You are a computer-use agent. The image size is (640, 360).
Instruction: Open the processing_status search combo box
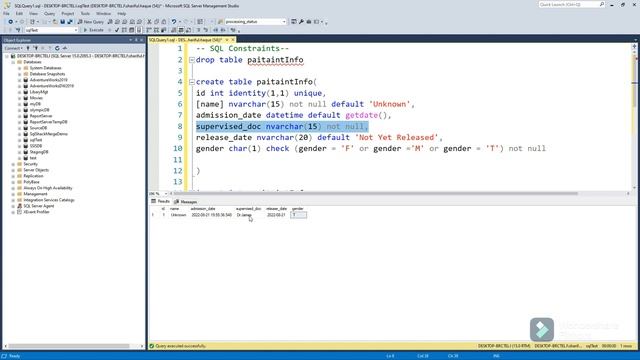(255, 22)
